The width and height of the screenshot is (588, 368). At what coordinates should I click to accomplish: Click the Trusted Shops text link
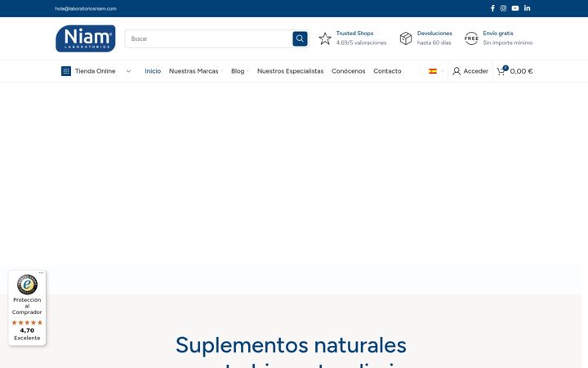[x=354, y=34]
